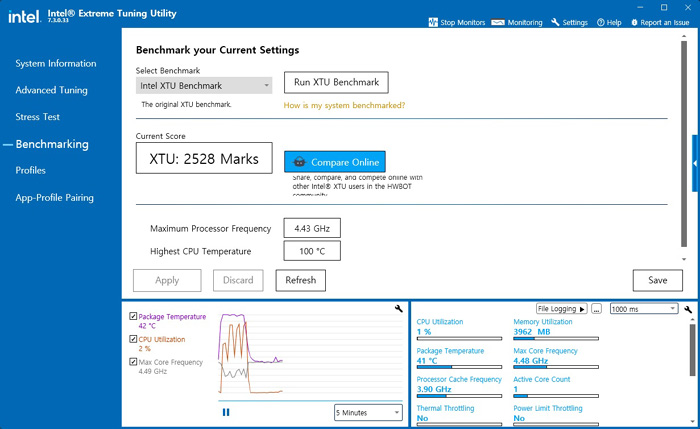Click the File Logging button
The image size is (700, 429).
tap(562, 309)
